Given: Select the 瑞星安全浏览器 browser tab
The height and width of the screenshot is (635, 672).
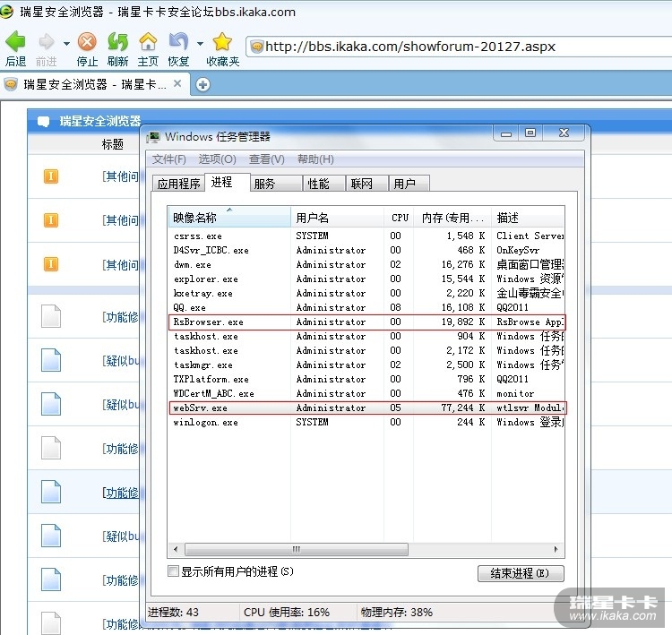Looking at the screenshot, I should point(93,84).
